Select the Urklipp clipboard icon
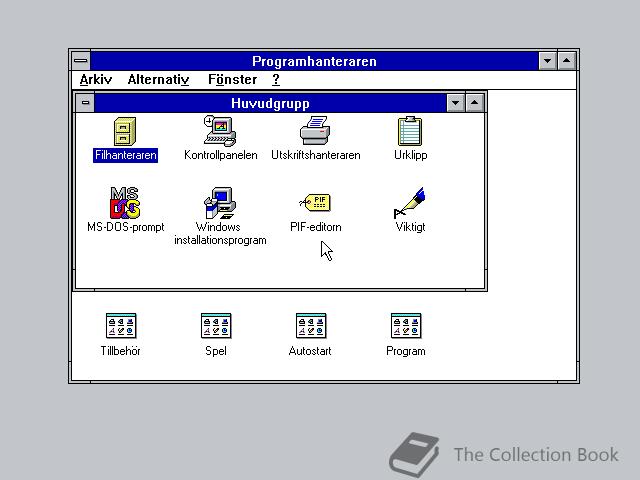 [x=410, y=131]
